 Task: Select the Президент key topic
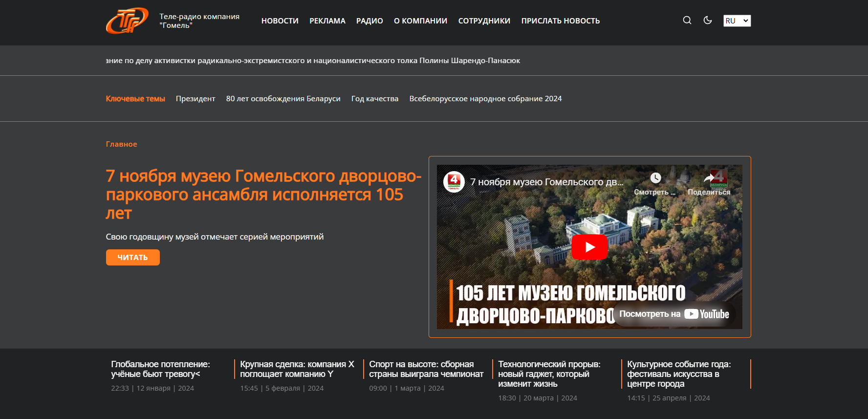click(x=195, y=99)
